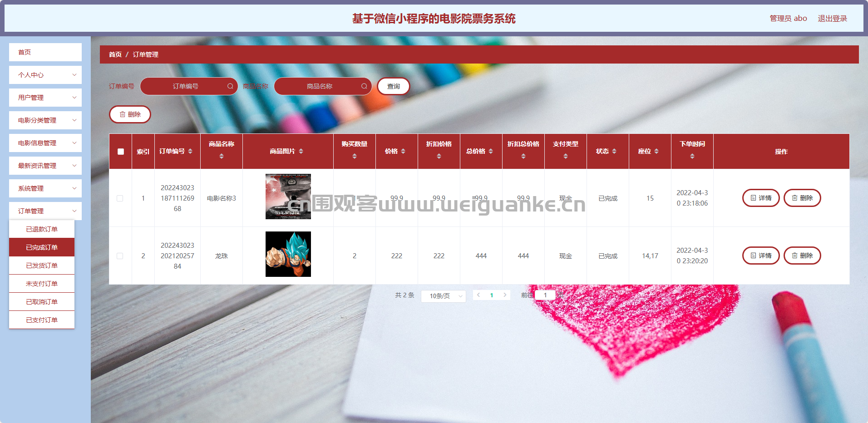Sort by 购买数量 column arrows
The height and width of the screenshot is (423, 868).
[x=355, y=156]
